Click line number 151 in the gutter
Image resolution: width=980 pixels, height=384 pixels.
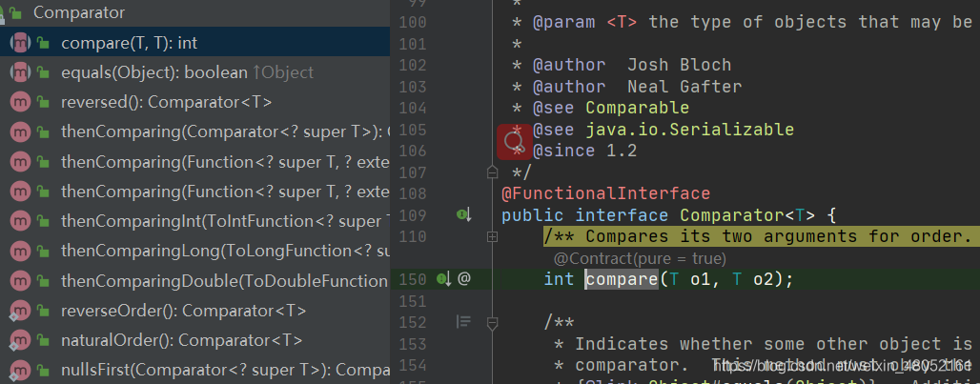click(412, 302)
